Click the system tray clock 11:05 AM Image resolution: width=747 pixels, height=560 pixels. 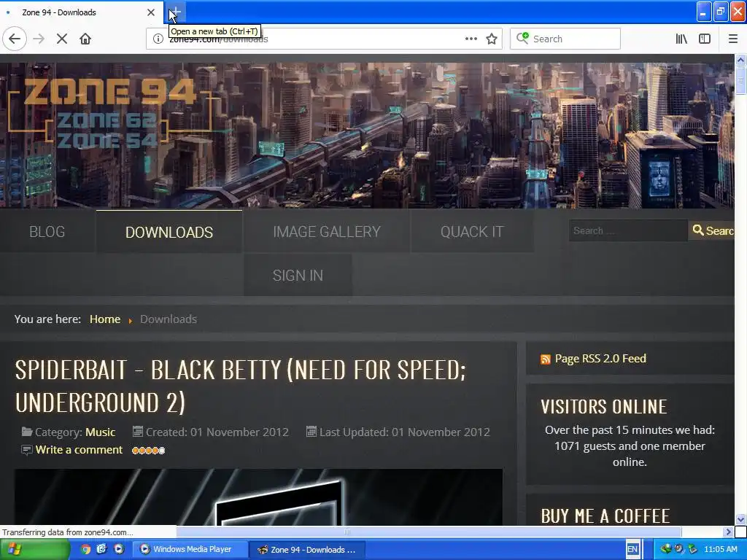tap(720, 549)
